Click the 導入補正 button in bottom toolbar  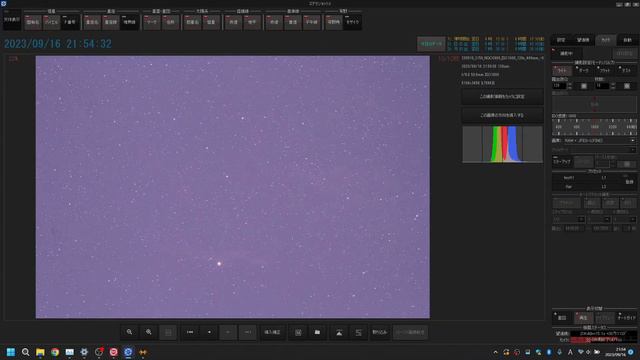272,332
